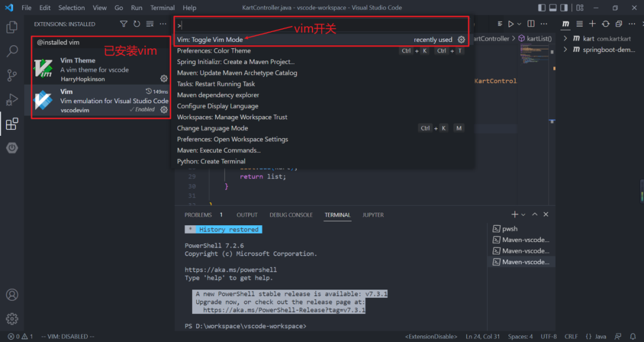Change indentation via Spaces: 4
The width and height of the screenshot is (644, 342).
click(x=520, y=336)
